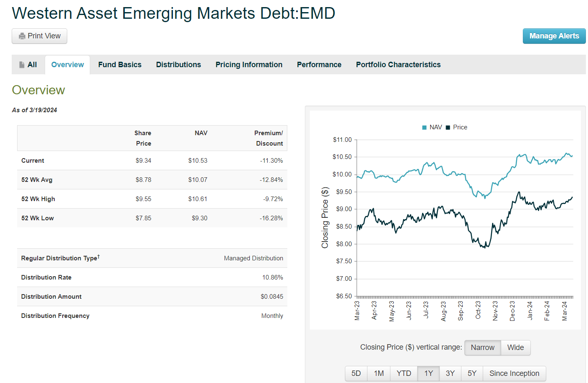Screen dimensions: 588x383
Task: Show YTD chart range
Action: (404, 373)
